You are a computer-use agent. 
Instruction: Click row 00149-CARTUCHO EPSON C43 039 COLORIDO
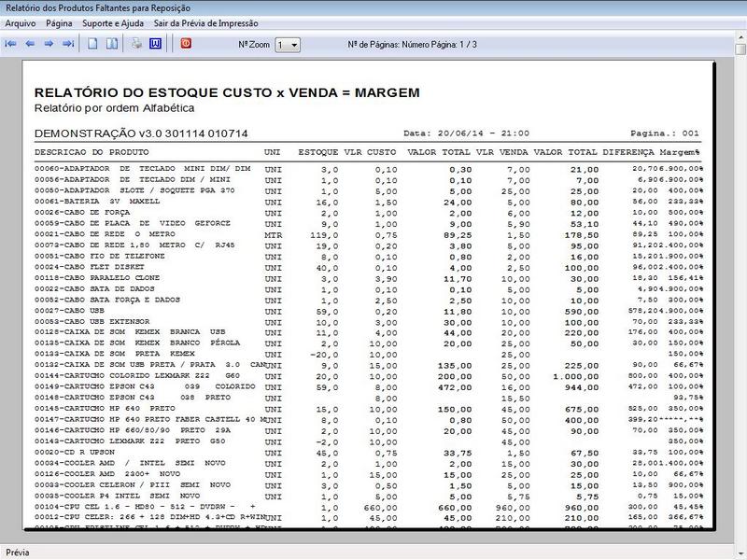click(368, 387)
